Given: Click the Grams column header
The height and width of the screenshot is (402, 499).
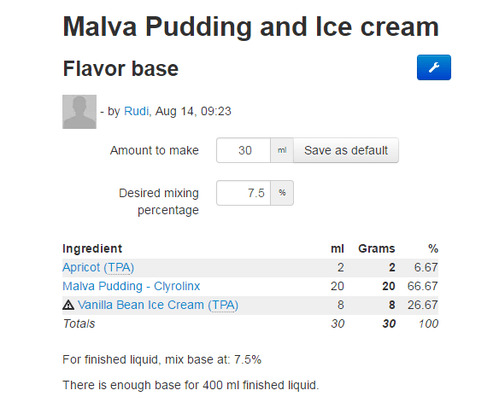Looking at the screenshot, I should click(x=376, y=249).
